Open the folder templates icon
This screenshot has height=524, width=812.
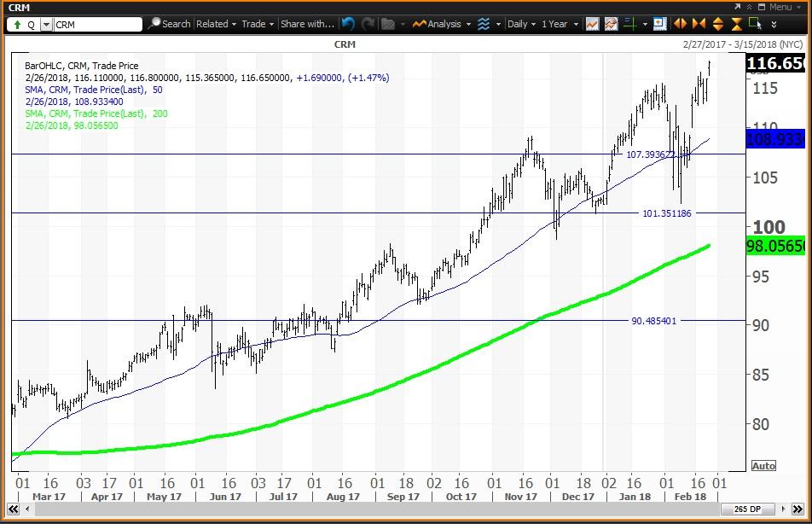pos(388,24)
